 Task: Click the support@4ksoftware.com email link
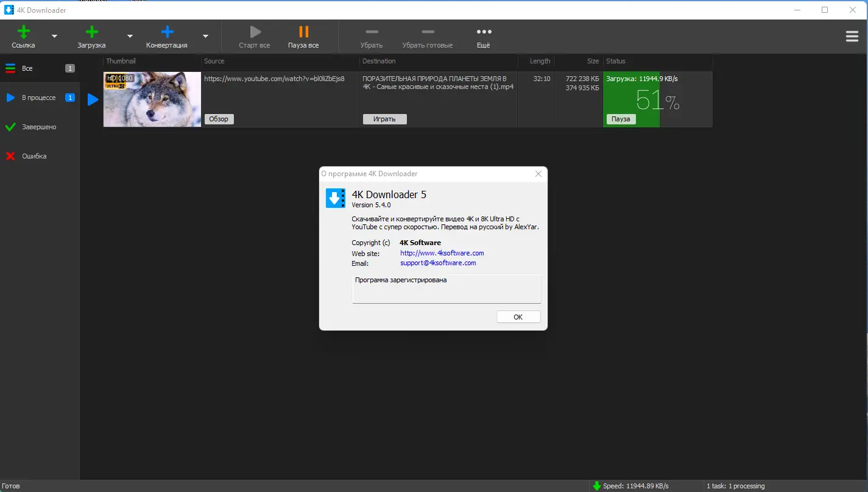[x=438, y=263]
